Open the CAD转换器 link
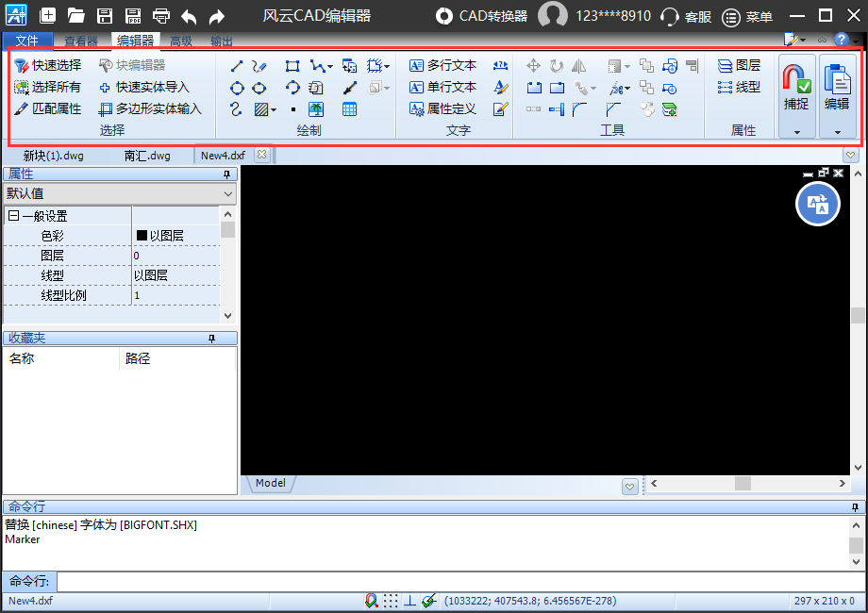Viewport: 868px width, 613px height. pyautogui.click(x=481, y=16)
